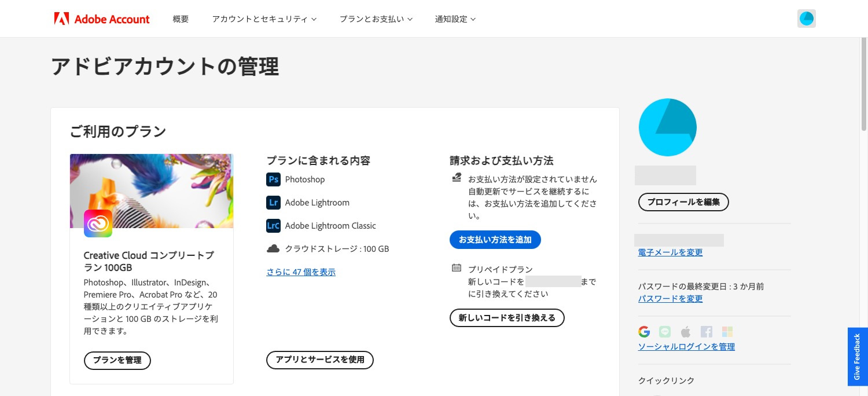
Task: Click the プランに含まれる内容 heading
Action: [x=318, y=160]
